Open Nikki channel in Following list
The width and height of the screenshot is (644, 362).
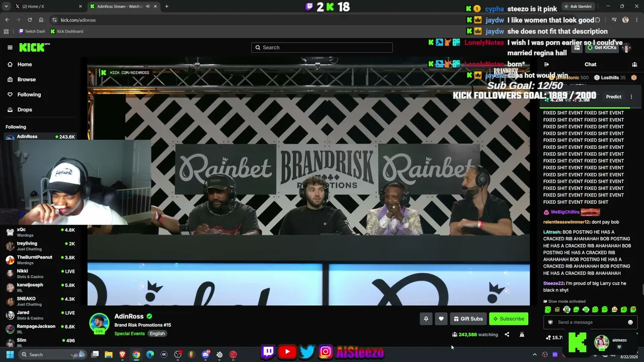[40, 274]
